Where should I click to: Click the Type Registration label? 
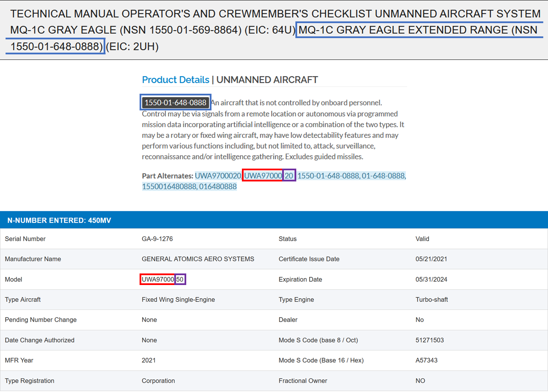30,381
